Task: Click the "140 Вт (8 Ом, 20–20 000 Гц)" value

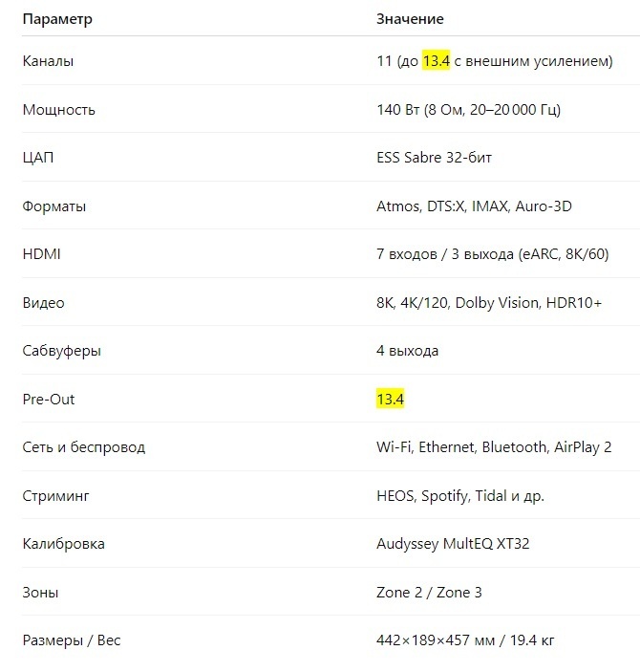Action: (x=469, y=110)
